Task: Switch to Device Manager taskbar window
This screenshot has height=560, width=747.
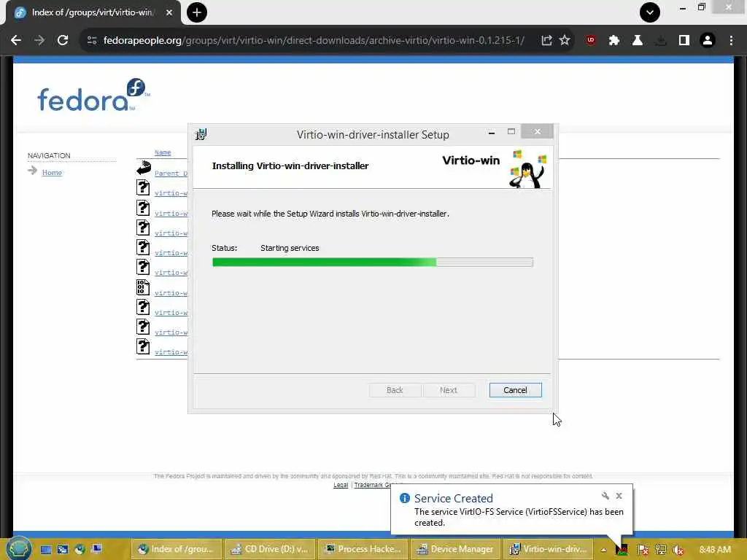Action: coord(455,549)
